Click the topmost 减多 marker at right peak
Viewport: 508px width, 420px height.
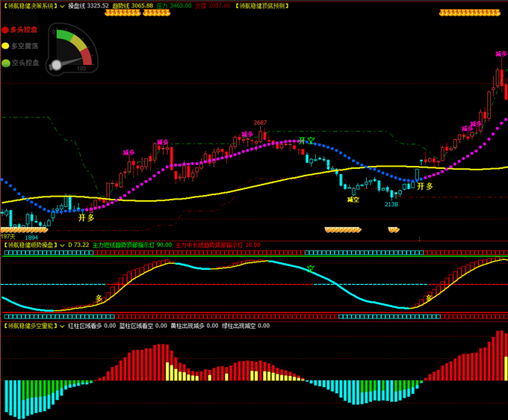click(501, 54)
